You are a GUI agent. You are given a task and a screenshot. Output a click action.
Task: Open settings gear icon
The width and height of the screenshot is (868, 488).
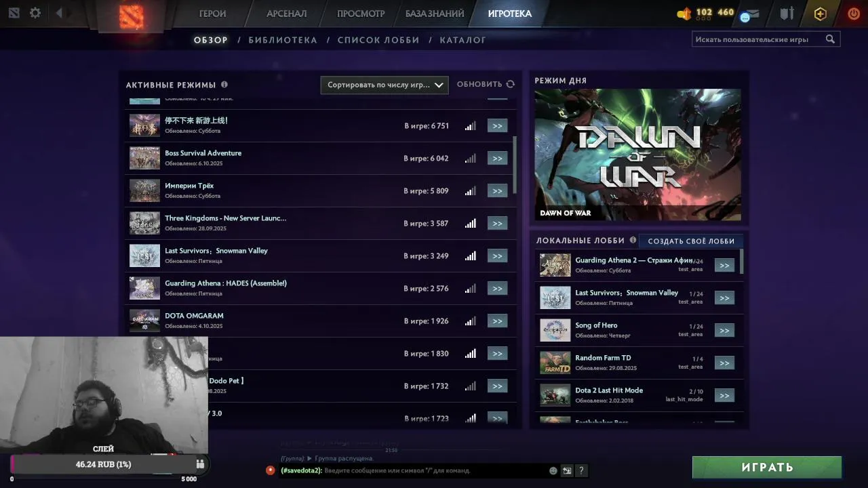(x=35, y=13)
